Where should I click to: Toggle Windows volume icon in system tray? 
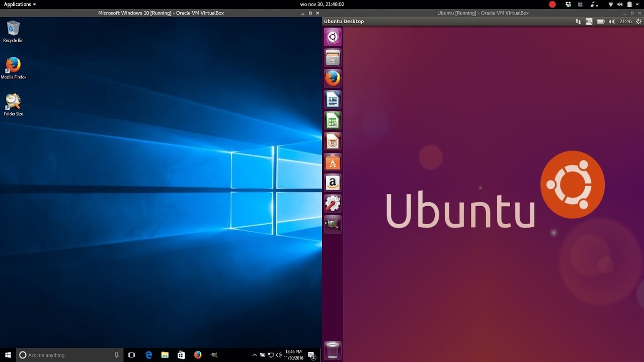(x=278, y=355)
